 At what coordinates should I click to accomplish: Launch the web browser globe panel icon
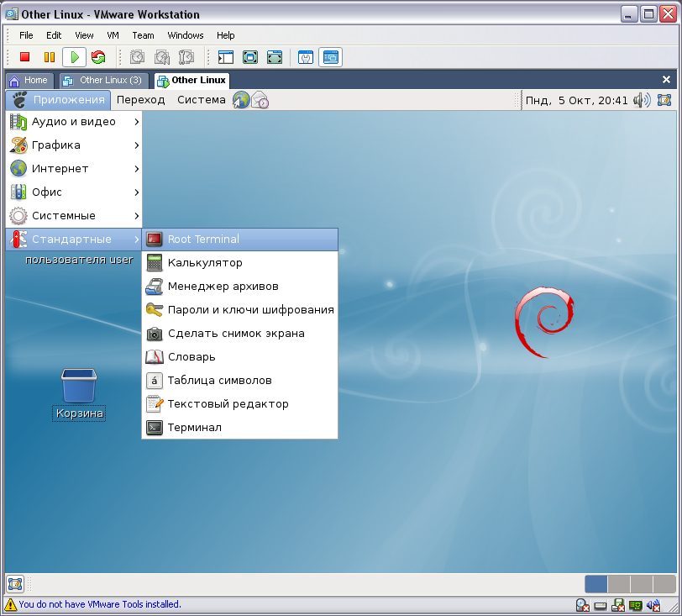(x=241, y=100)
